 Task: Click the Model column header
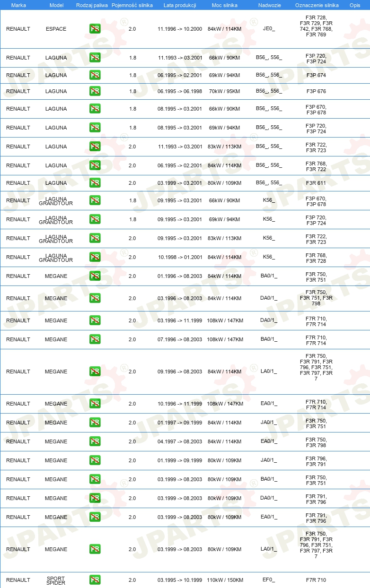click(x=56, y=5)
